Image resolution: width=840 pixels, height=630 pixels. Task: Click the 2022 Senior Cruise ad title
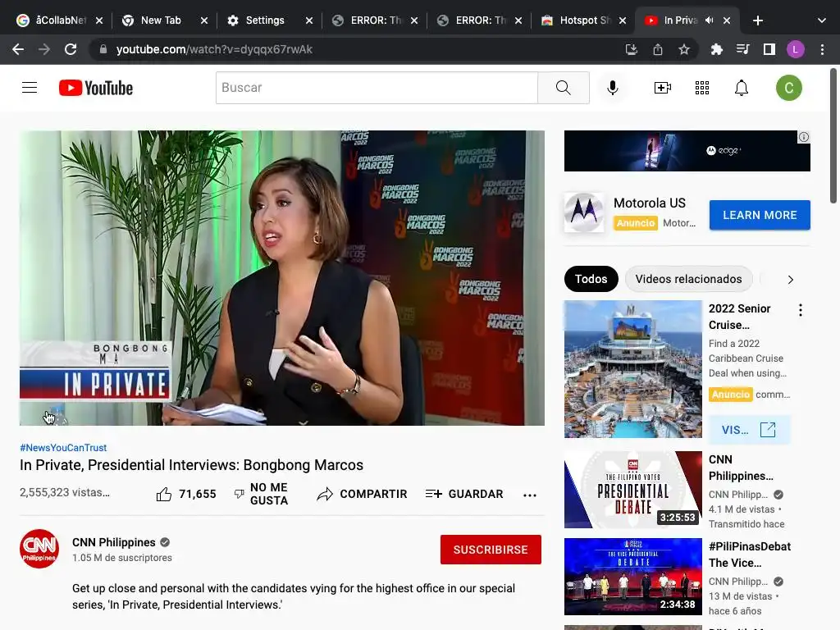click(x=739, y=317)
